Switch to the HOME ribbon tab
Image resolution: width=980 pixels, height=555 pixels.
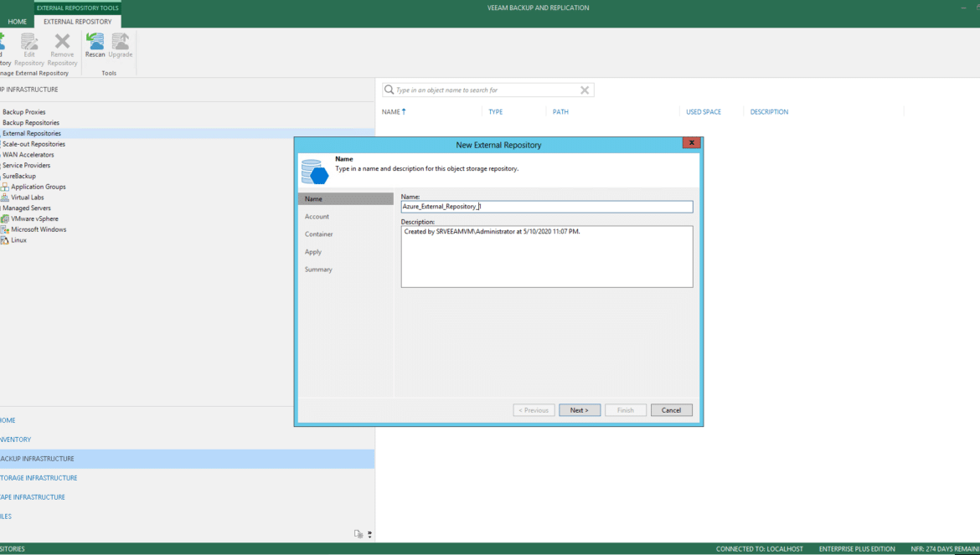tap(18, 21)
